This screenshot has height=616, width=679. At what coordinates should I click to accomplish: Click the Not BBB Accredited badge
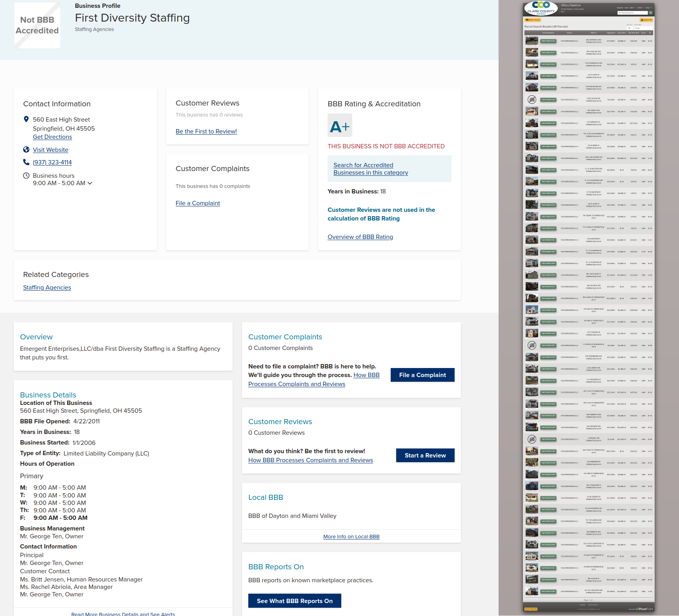[x=37, y=25]
